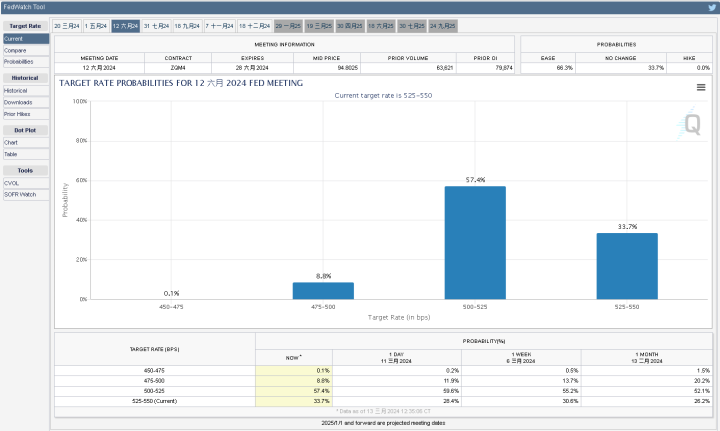The width and height of the screenshot is (720, 431).
Task: Click the 525-550 (Current) row label
Action: point(154,401)
